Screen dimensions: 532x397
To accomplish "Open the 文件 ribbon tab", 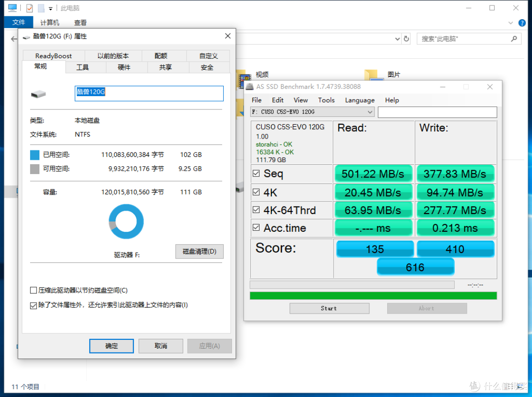I will click(19, 22).
